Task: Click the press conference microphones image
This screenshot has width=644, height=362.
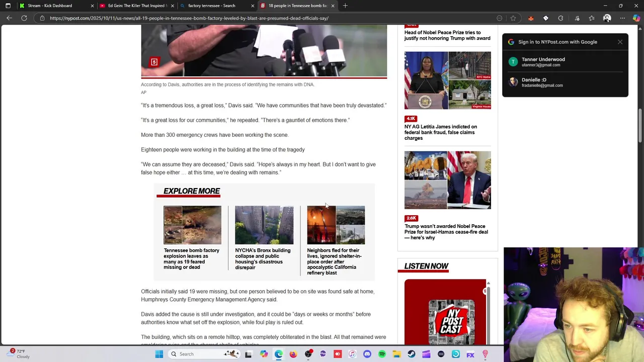Action: pyautogui.click(x=264, y=50)
